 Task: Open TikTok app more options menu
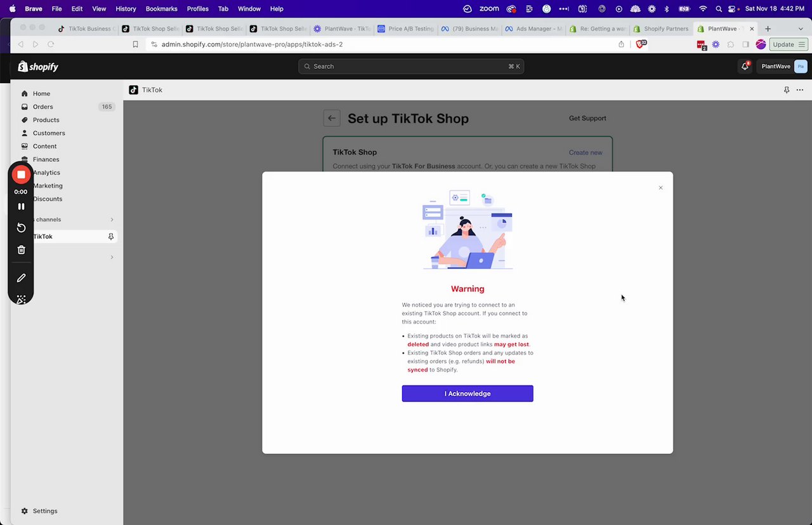click(x=800, y=90)
